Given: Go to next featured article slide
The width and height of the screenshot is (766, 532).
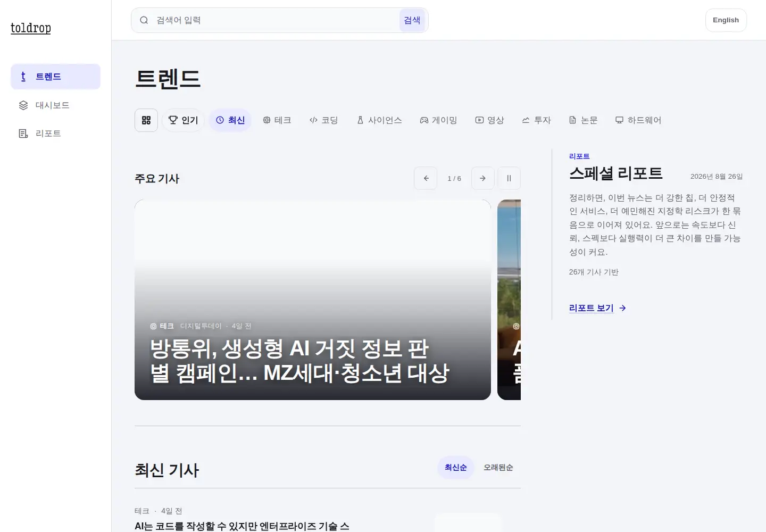Looking at the screenshot, I should (482, 178).
